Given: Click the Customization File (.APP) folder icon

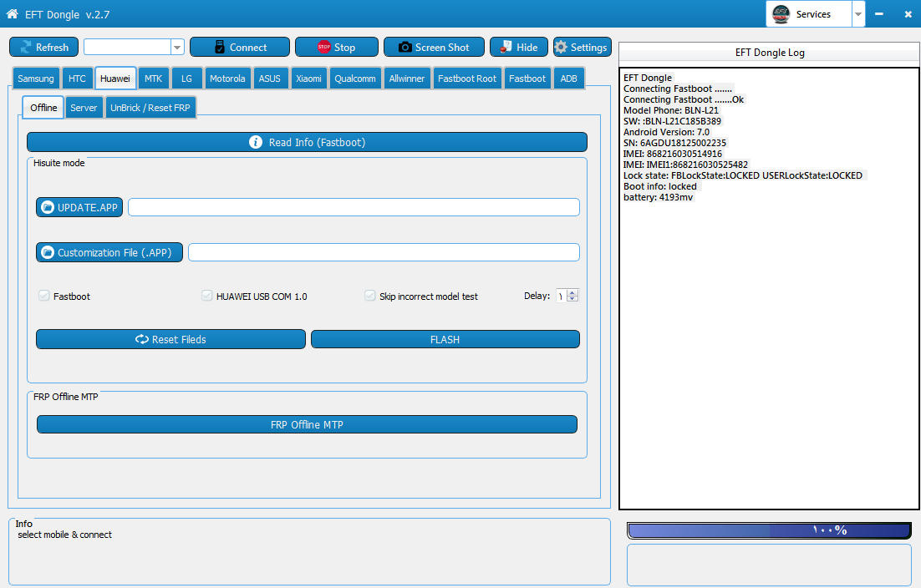Looking at the screenshot, I should [x=48, y=252].
